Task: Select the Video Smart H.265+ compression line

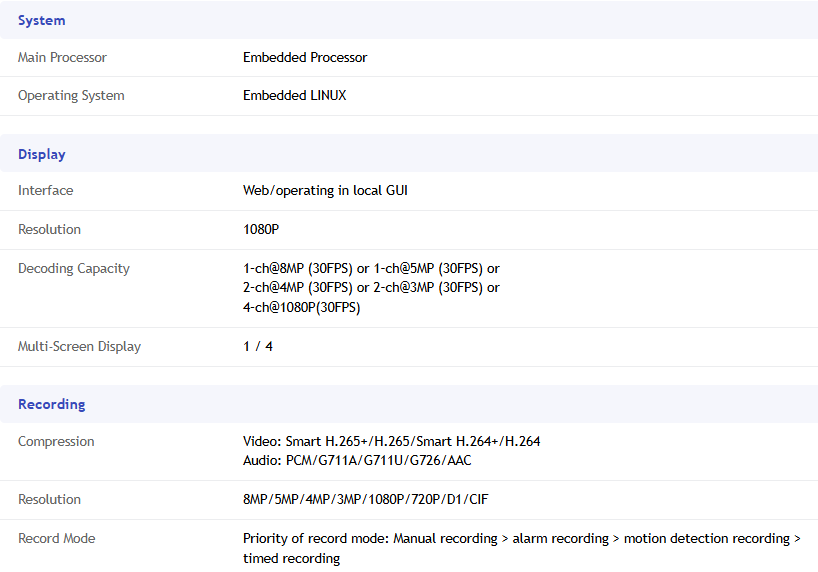Action: tap(391, 441)
